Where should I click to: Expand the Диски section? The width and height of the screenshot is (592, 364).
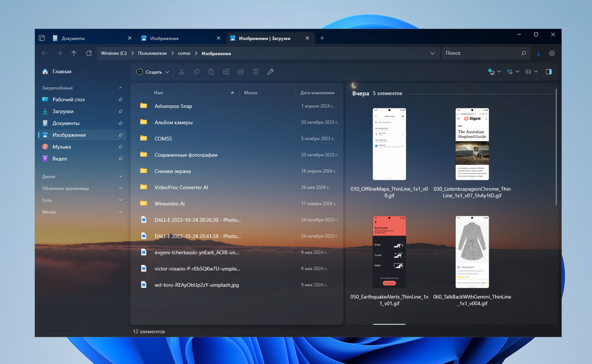pyautogui.click(x=120, y=177)
